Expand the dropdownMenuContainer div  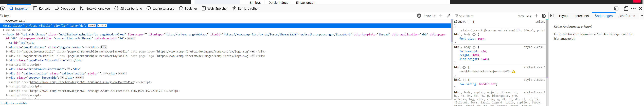point(7,69)
